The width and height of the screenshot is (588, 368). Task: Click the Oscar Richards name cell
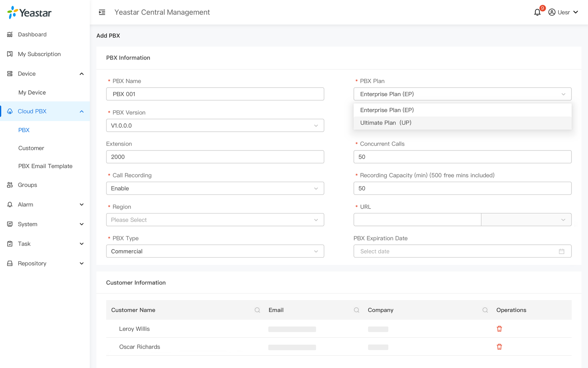pyautogui.click(x=140, y=347)
